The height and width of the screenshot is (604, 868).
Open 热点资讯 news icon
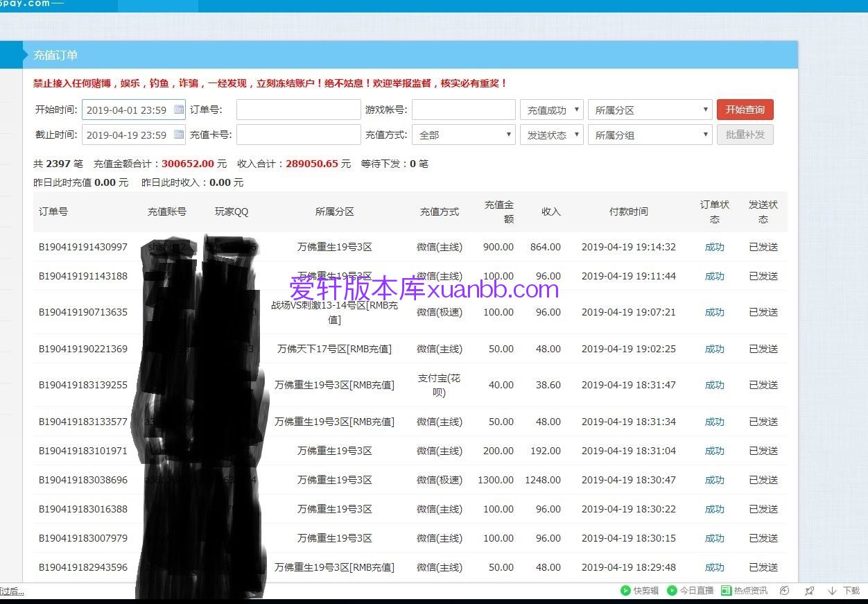click(726, 591)
